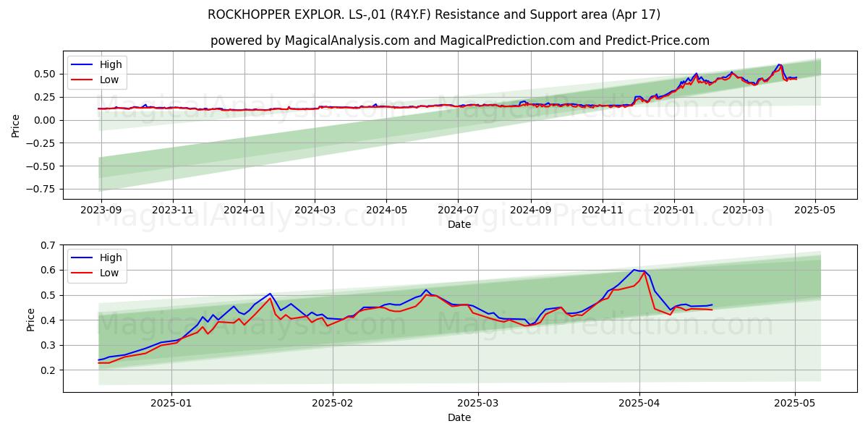This screenshot has width=868, height=434.
Task: Click 'High' in the bottom chart legend
Action: pos(111,258)
